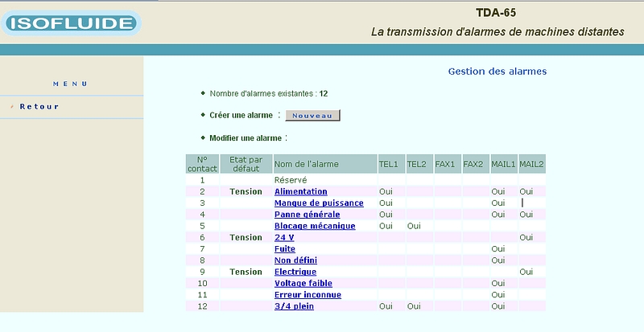Click the ISOFLUIDE logo

pyautogui.click(x=71, y=23)
